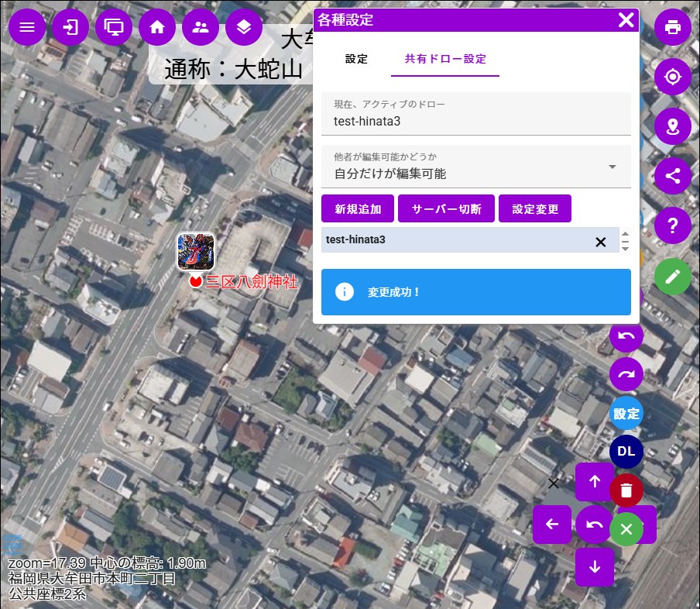This screenshot has height=609, width=700.
Task: Click the printer icon
Action: pyautogui.click(x=672, y=27)
